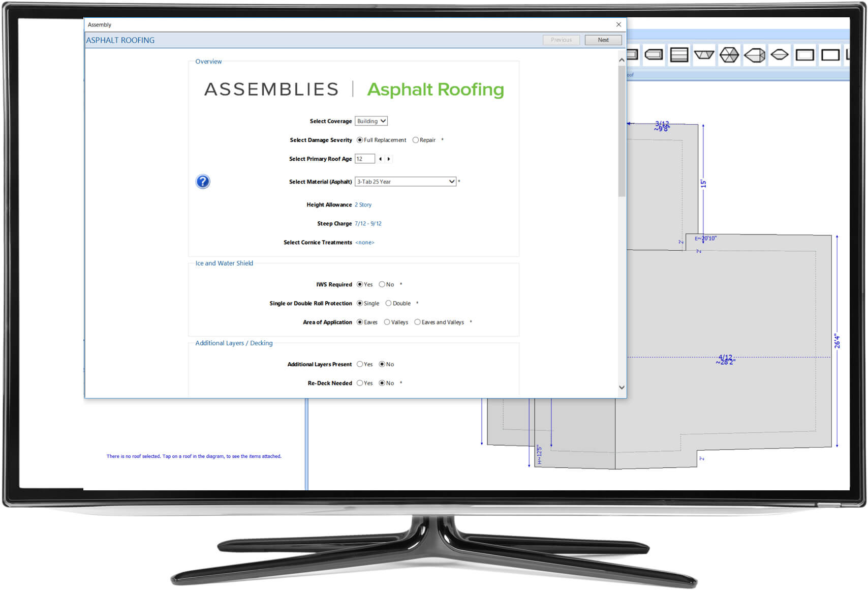Viewport: 868px width, 590px height.
Task: Click the Ice and Water Shield section heading
Action: (x=224, y=263)
